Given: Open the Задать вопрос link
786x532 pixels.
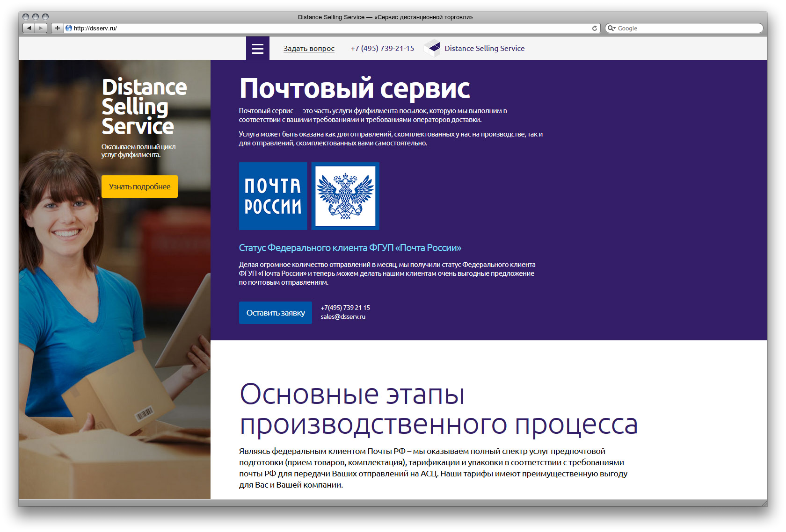Looking at the screenshot, I should coord(309,48).
